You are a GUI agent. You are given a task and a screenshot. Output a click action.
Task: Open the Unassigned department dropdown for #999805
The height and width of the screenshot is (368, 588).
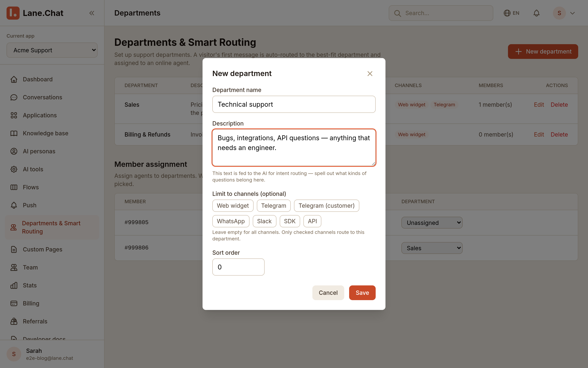[432, 223]
